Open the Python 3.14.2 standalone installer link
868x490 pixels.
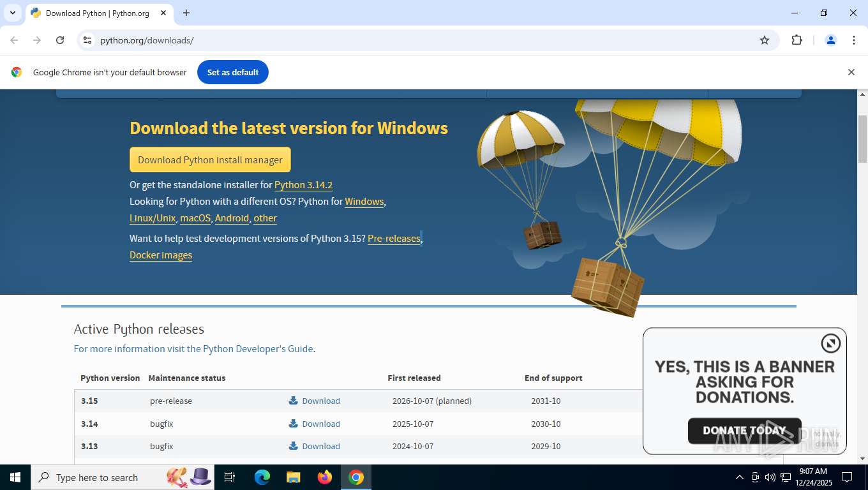click(303, 185)
